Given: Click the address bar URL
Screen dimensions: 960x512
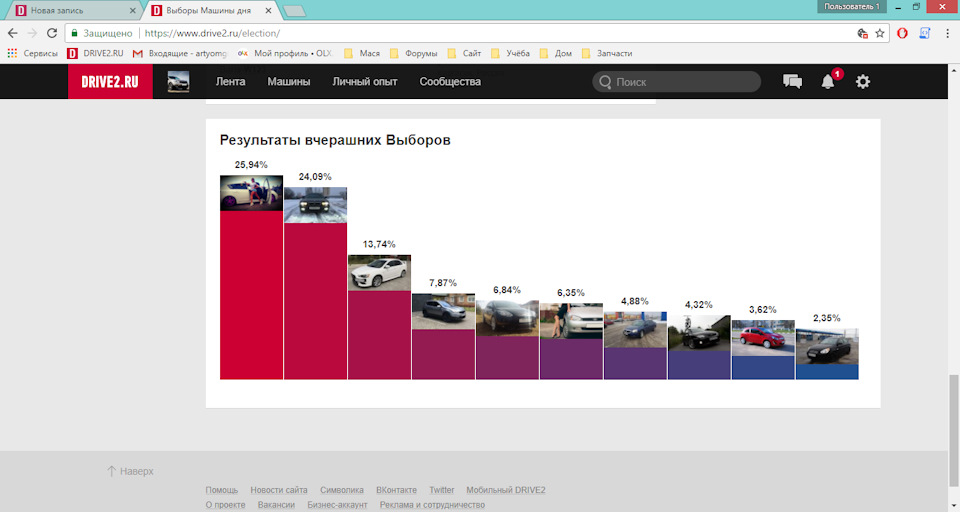Looking at the screenshot, I should tap(212, 33).
